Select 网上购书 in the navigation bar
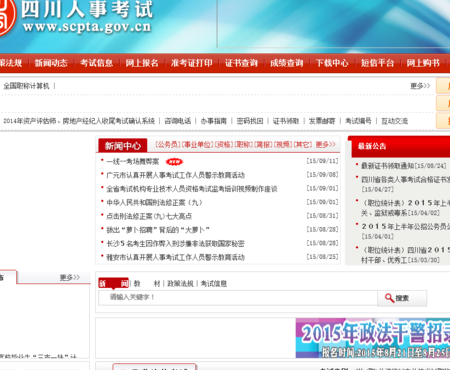450x370 pixels. pyautogui.click(x=423, y=63)
